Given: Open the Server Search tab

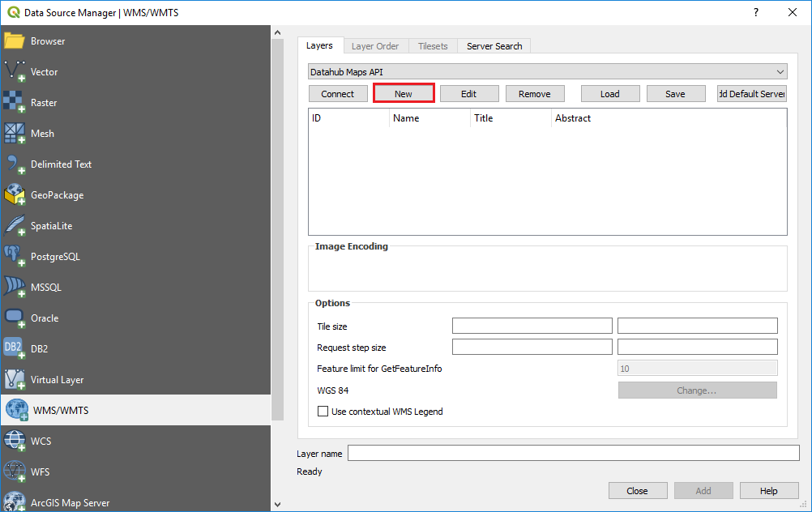Looking at the screenshot, I should (x=494, y=45).
